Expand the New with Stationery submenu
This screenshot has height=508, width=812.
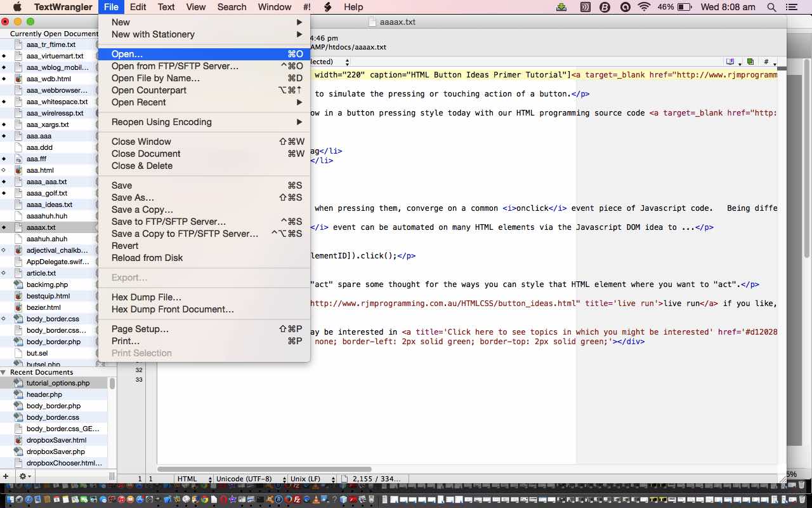point(204,34)
